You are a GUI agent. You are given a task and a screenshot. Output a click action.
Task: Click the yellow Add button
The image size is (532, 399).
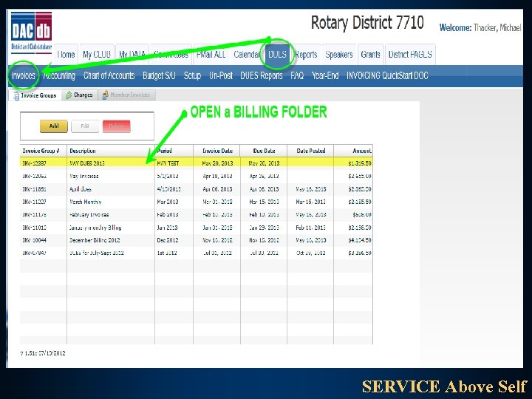point(54,126)
